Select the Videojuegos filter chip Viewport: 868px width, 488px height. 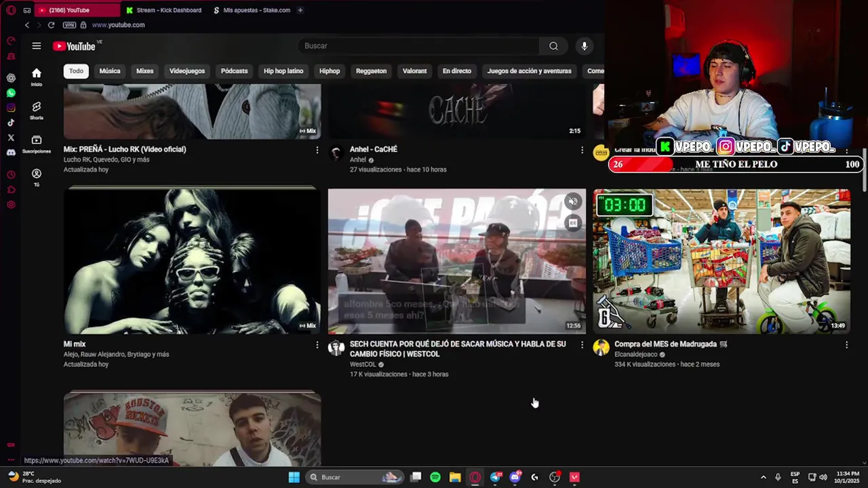coord(187,71)
